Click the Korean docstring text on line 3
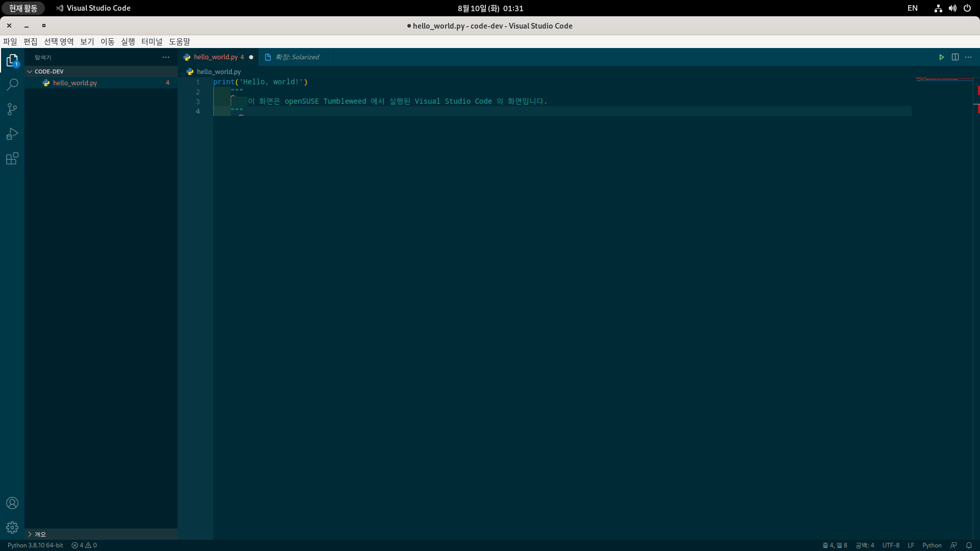Image resolution: width=980 pixels, height=551 pixels. click(397, 101)
